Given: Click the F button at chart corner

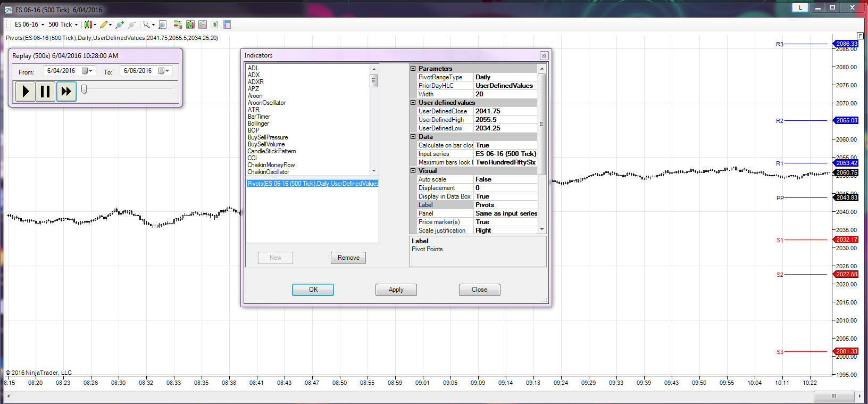Looking at the screenshot, I should [860, 36].
